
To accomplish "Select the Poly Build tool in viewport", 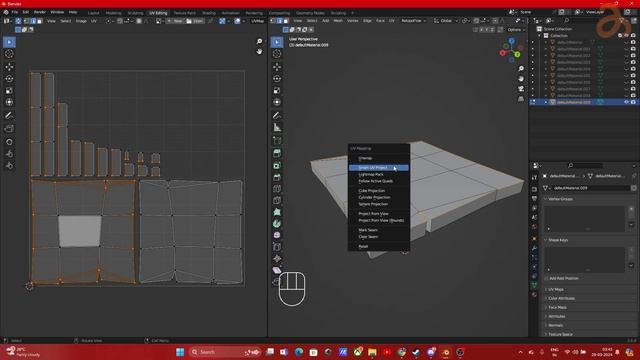I will [277, 212].
